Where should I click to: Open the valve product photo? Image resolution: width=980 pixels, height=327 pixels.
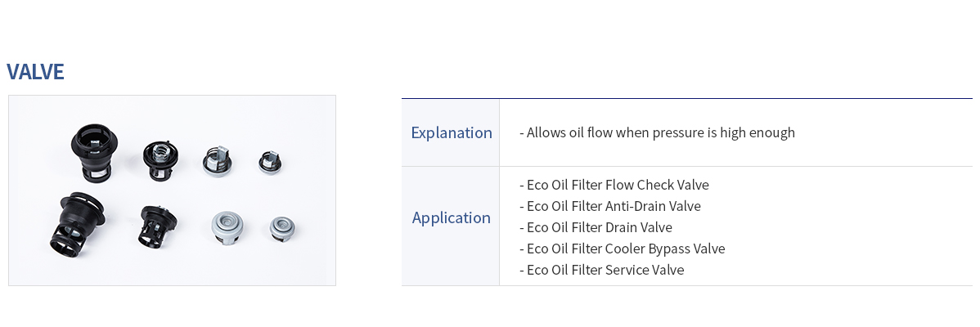coord(172,190)
